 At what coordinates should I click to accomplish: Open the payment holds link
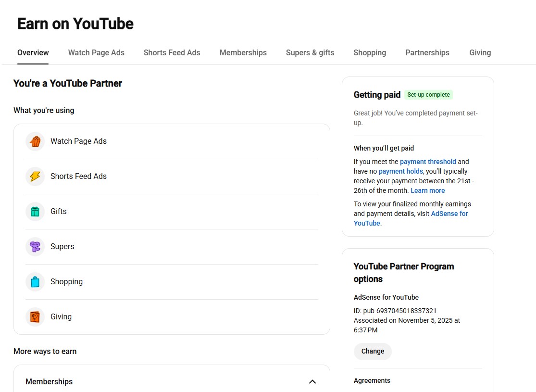point(400,171)
